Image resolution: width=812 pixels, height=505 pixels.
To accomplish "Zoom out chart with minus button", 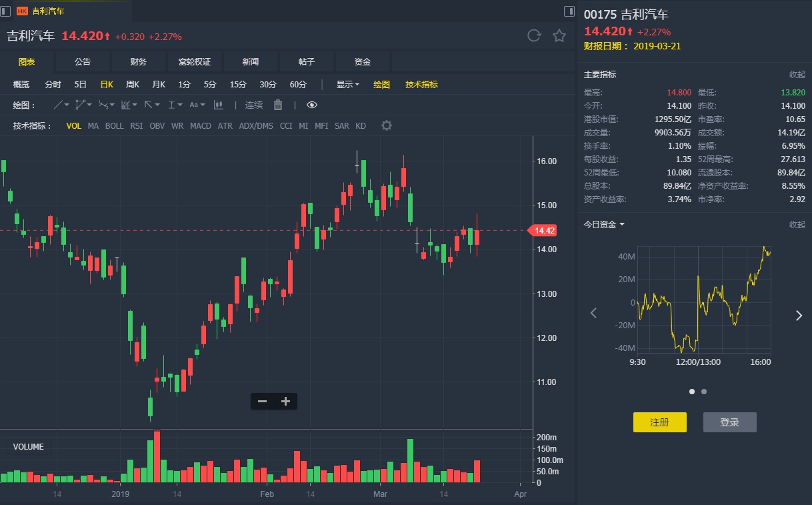I will pos(262,401).
